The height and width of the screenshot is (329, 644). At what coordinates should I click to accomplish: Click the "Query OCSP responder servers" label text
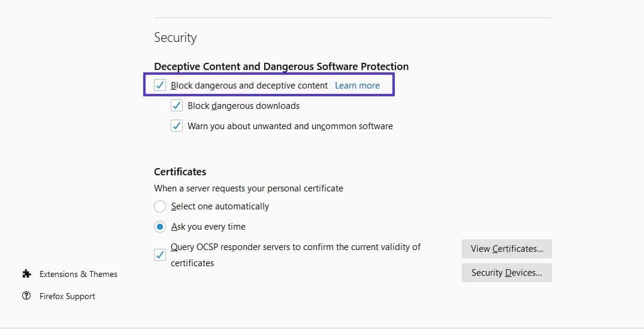tap(295, 247)
